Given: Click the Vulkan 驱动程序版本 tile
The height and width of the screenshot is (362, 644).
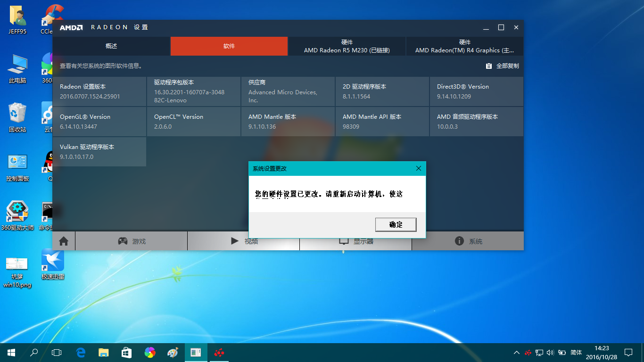Looking at the screenshot, I should (x=99, y=152).
